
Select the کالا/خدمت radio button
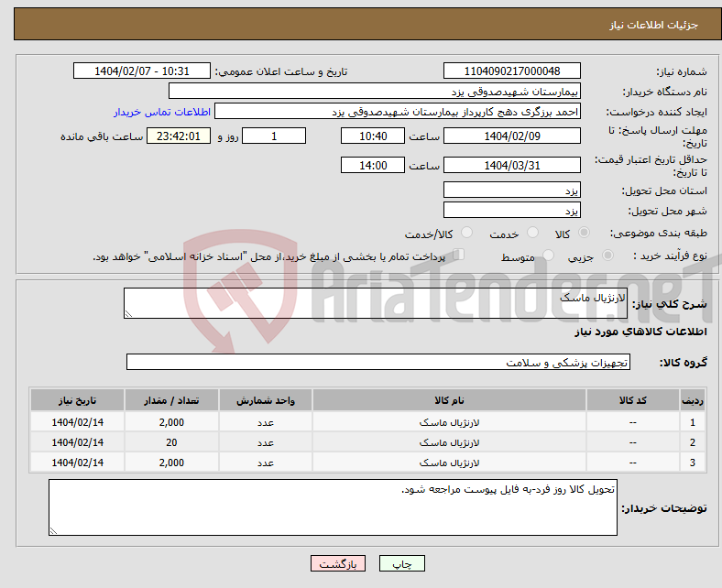(x=467, y=233)
